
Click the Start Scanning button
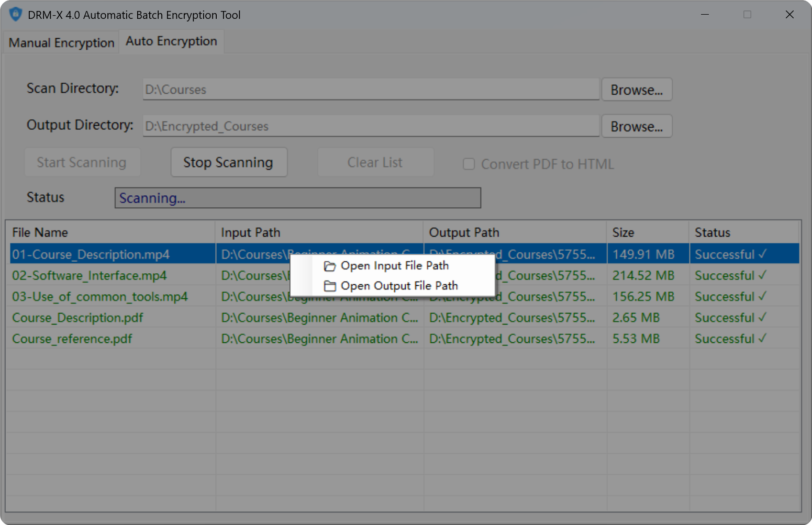tap(82, 162)
